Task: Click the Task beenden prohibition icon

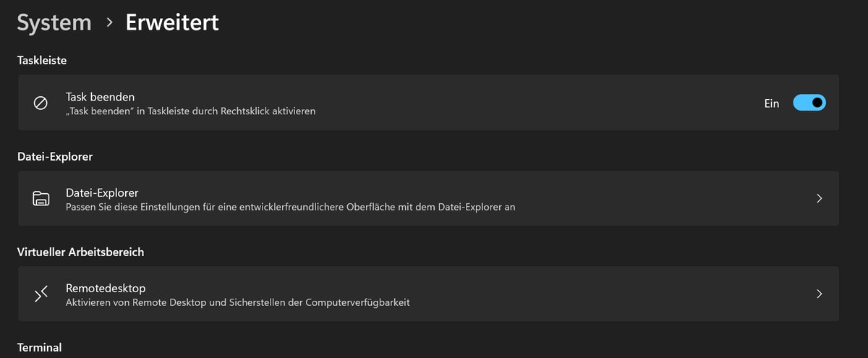Action: (x=41, y=103)
